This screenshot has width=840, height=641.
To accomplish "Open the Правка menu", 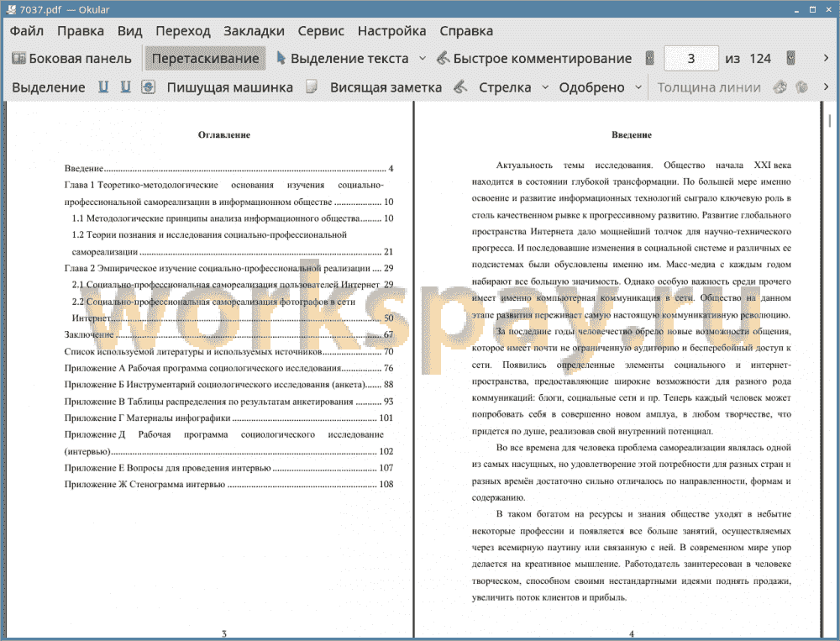I will 81,31.
